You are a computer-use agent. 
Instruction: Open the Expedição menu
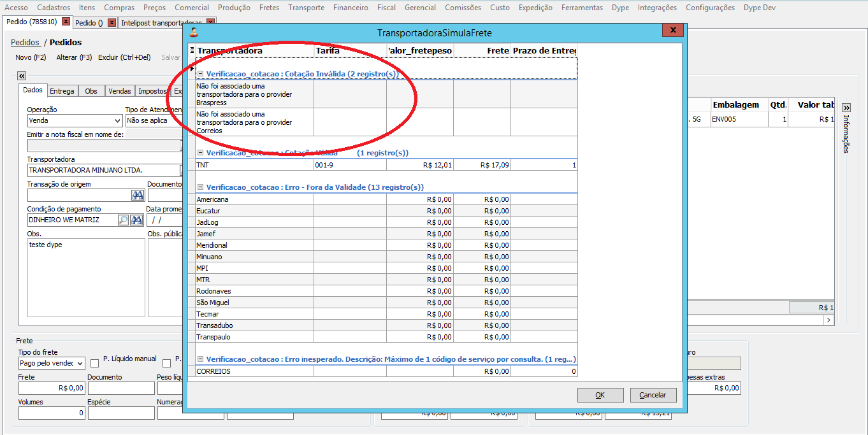click(x=535, y=8)
